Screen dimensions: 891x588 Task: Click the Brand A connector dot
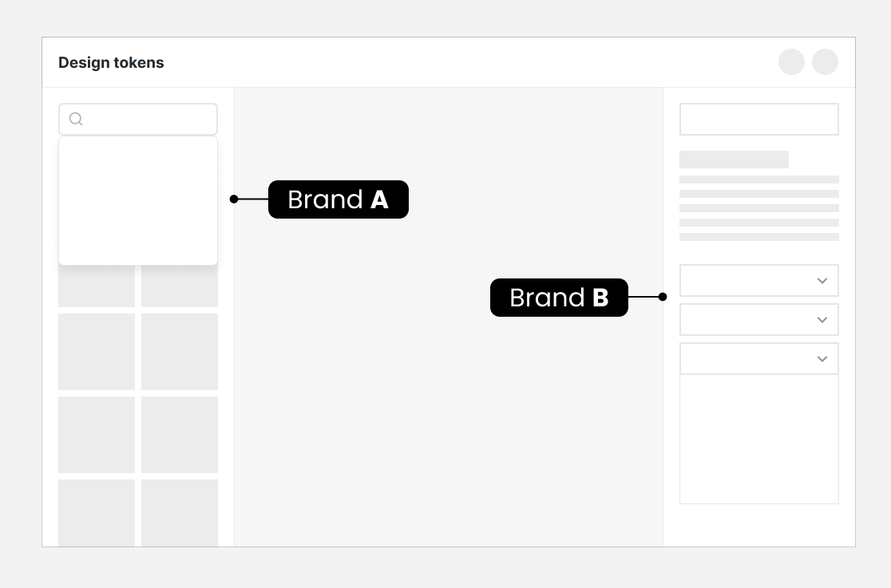click(234, 199)
